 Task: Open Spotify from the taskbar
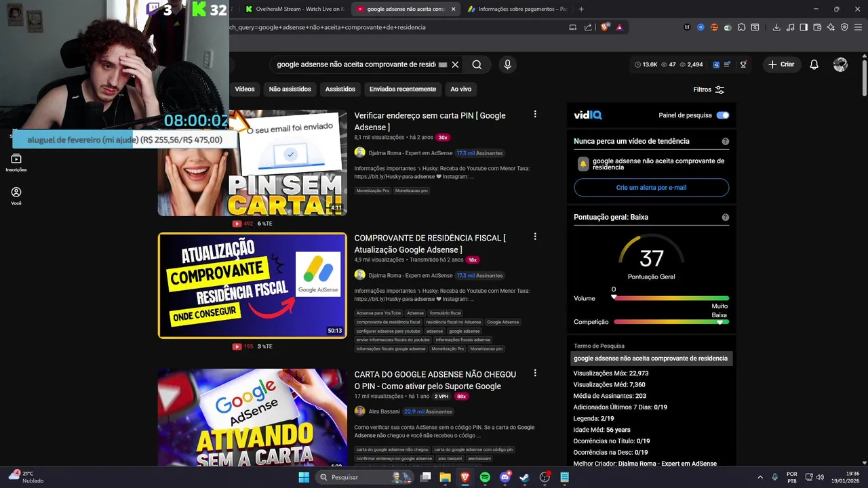(485, 477)
